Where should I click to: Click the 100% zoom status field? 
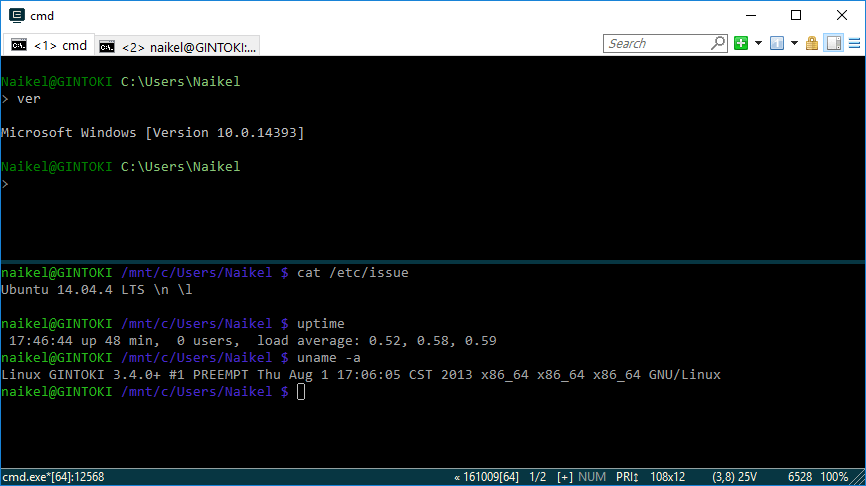point(835,477)
